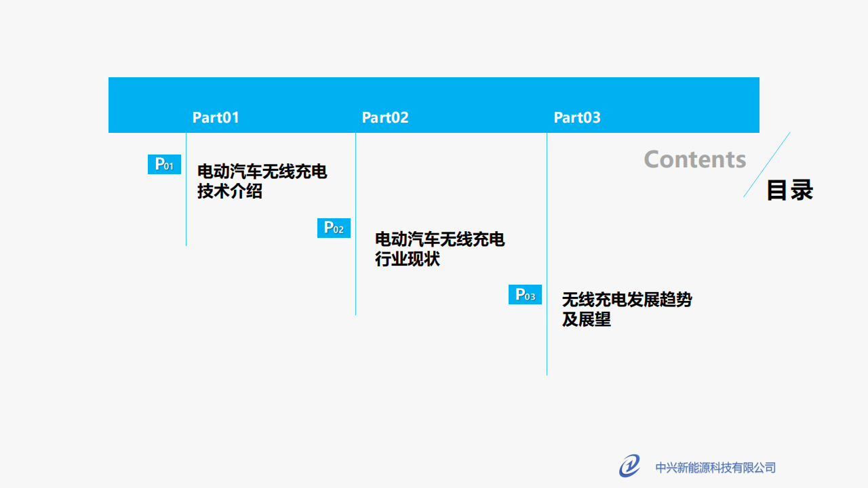Select the P02 blue badge
Viewport: 868px width, 488px height.
(334, 228)
